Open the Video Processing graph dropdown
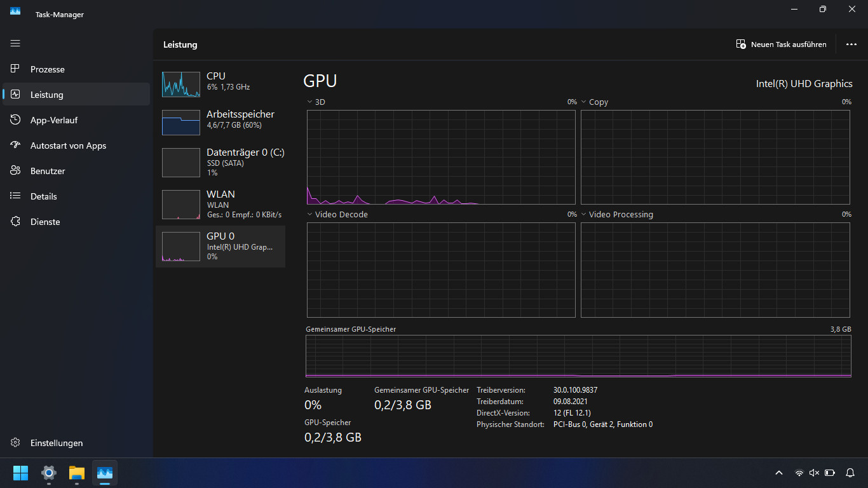 point(584,214)
